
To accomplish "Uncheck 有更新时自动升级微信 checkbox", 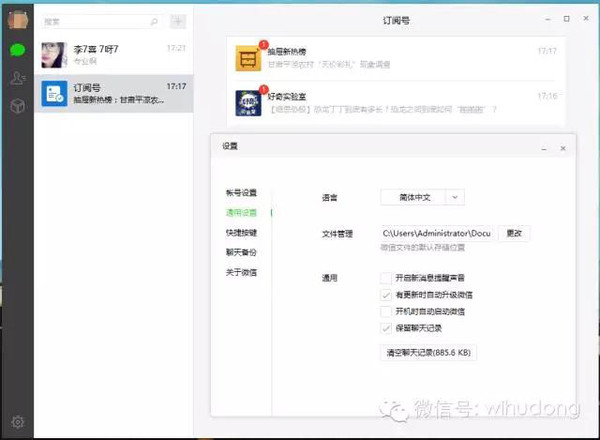I will (386, 295).
